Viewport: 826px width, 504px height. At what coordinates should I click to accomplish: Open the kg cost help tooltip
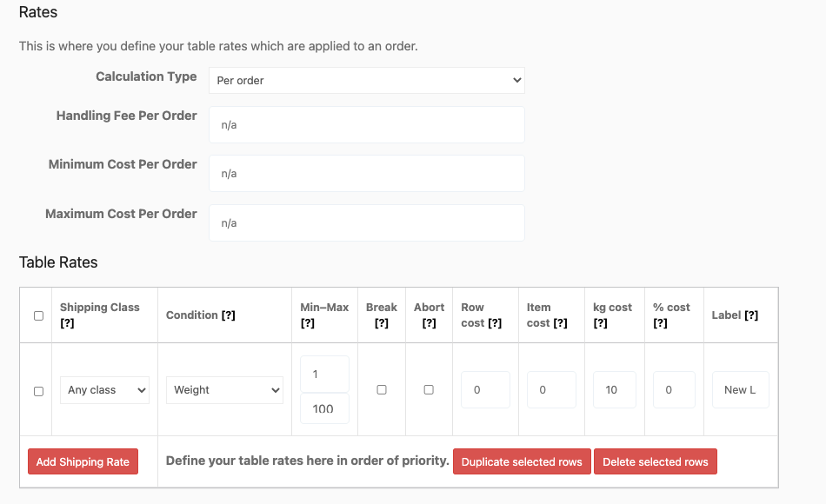(601, 322)
